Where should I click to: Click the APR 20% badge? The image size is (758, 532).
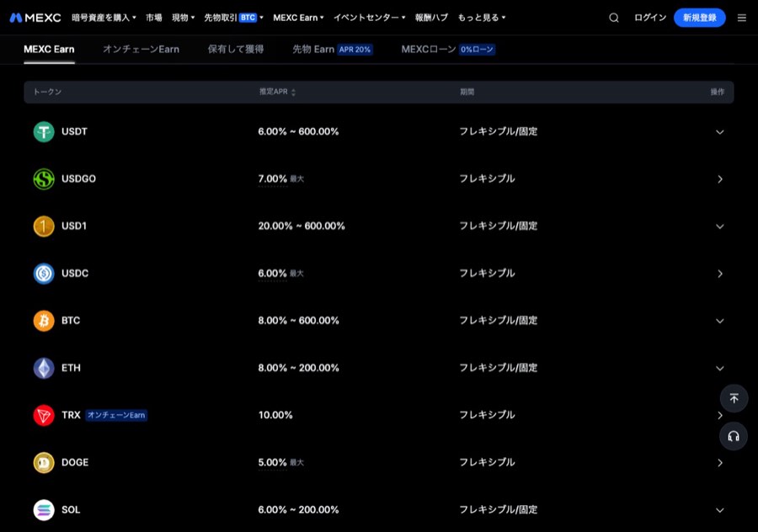[x=355, y=50]
